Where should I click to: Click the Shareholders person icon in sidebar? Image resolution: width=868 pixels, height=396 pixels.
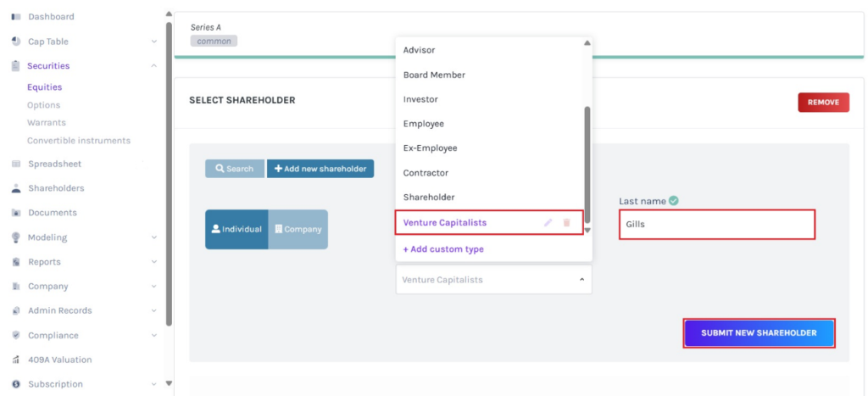(x=16, y=188)
